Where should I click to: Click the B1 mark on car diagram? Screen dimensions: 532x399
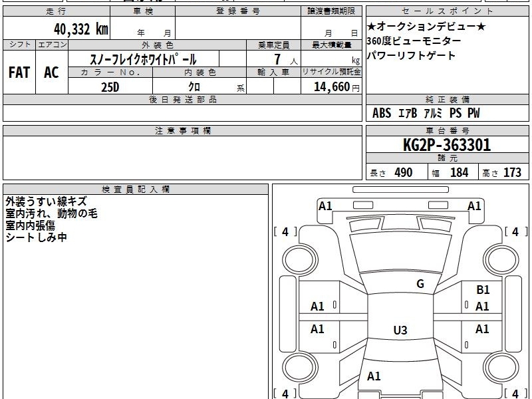(483, 290)
